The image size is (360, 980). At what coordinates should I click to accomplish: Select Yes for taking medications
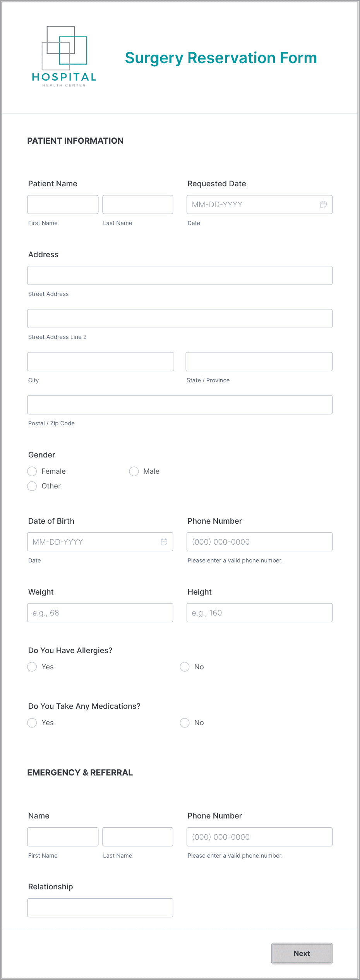pyautogui.click(x=32, y=723)
